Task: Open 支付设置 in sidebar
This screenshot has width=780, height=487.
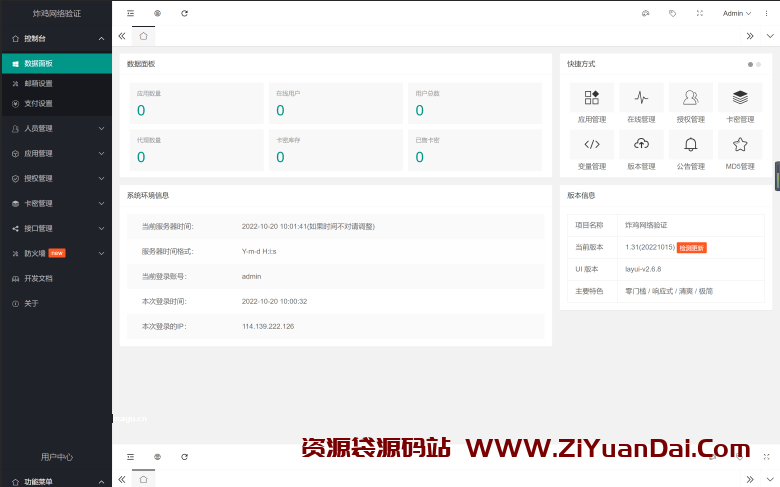Action: coord(56,103)
